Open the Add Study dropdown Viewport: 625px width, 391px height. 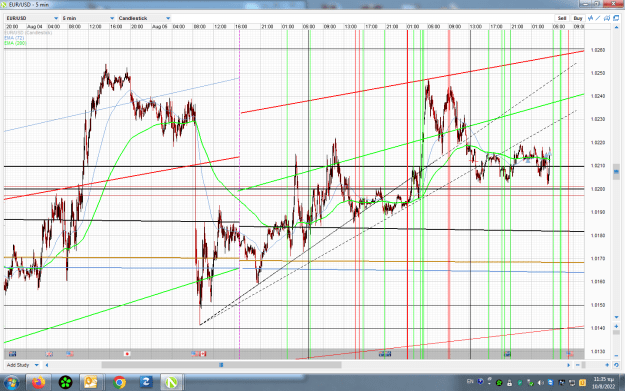coord(23,365)
